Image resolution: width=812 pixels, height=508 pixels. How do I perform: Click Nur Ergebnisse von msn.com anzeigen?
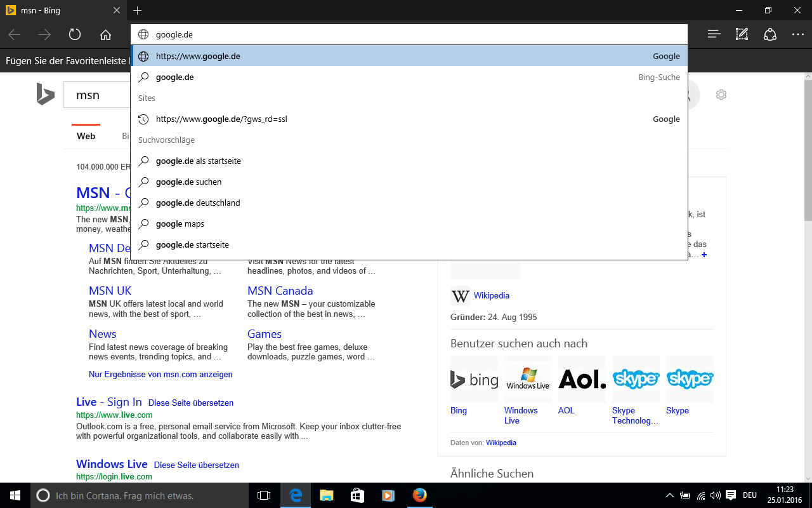pyautogui.click(x=160, y=375)
